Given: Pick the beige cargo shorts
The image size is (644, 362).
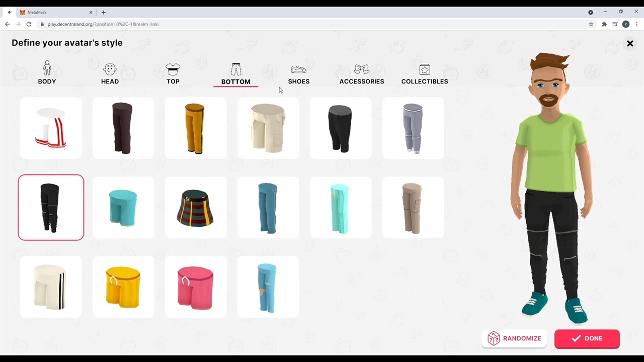Looking at the screenshot, I should coord(268,128).
